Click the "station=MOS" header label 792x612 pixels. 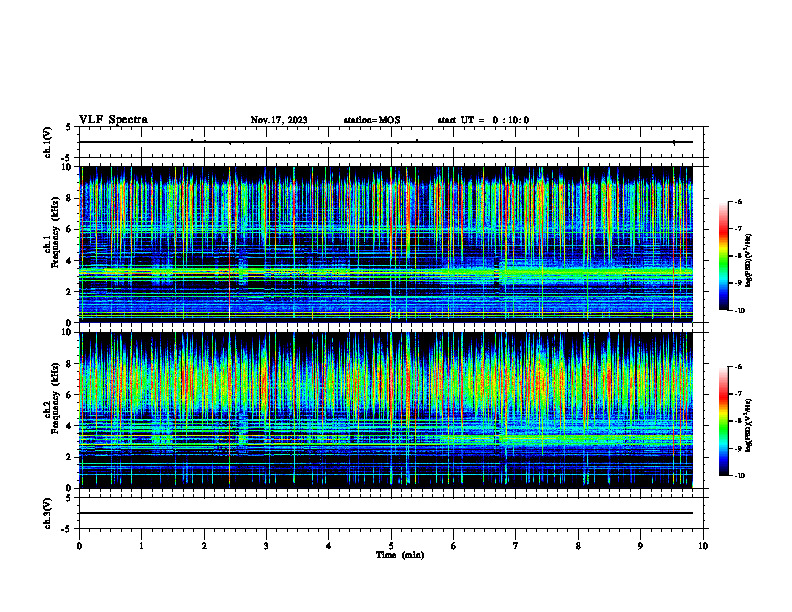click(x=372, y=120)
